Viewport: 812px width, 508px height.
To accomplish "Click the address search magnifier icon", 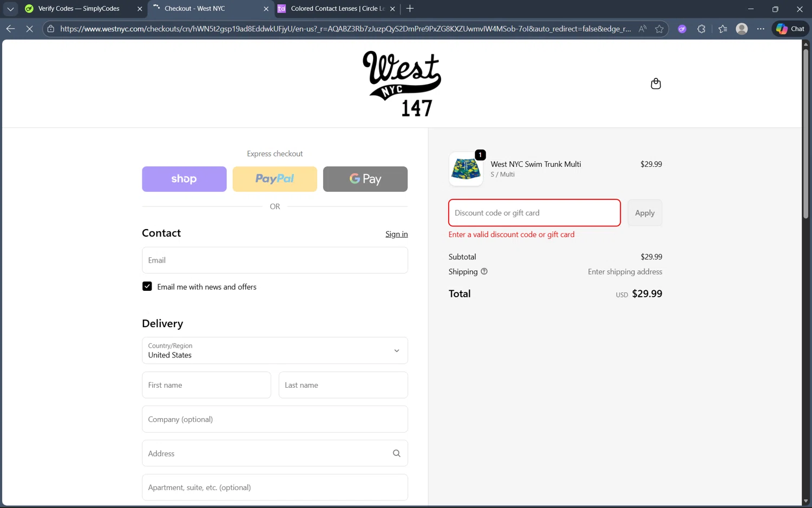I will click(x=396, y=453).
